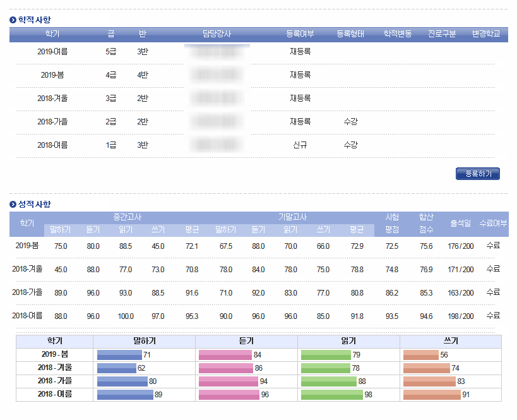Click the 등록형태 column header

[x=350, y=34]
